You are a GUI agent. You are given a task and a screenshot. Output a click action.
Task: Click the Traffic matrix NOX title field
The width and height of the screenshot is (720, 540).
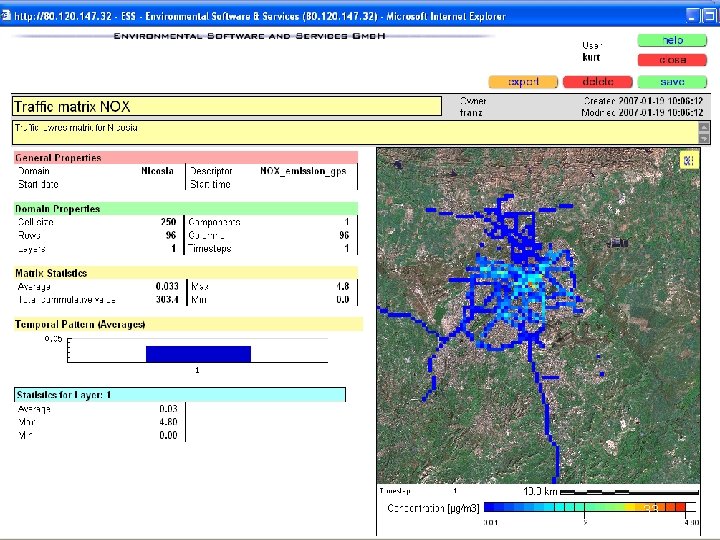pyautogui.click(x=226, y=106)
